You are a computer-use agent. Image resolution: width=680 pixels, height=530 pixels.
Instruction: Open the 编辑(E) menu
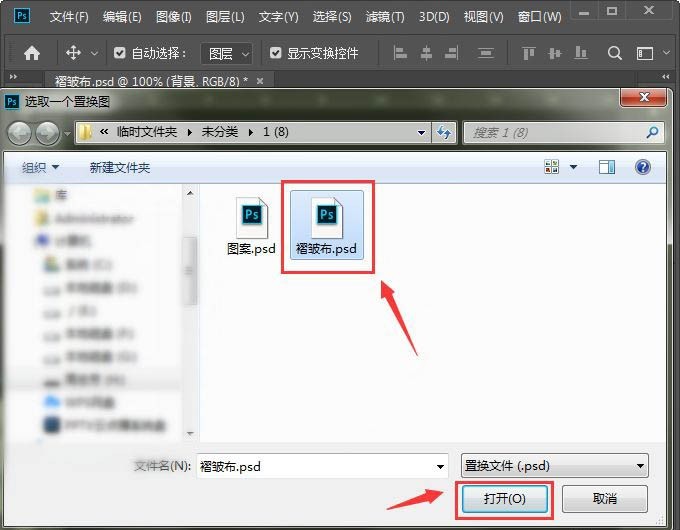click(122, 16)
